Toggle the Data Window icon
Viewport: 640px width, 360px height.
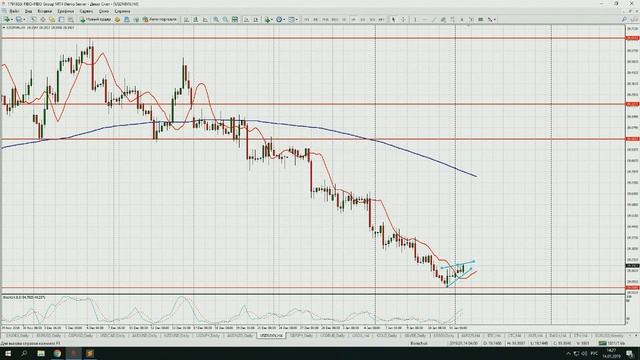(43, 20)
